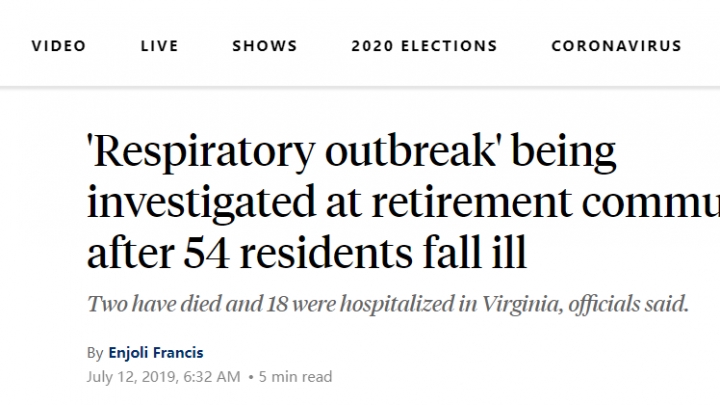Viewport: 720px width, 405px height.
Task: Click the number 54 in the headline
Action: tap(207, 252)
